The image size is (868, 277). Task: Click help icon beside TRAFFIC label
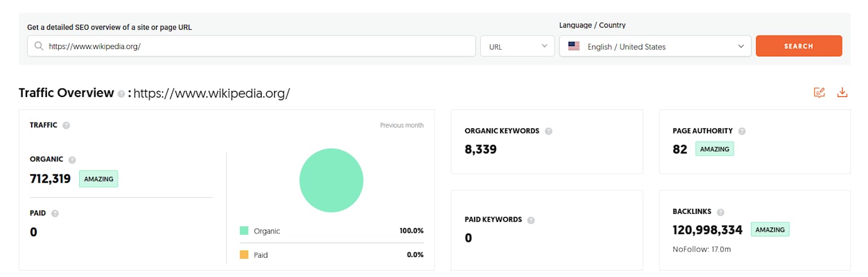pos(66,125)
